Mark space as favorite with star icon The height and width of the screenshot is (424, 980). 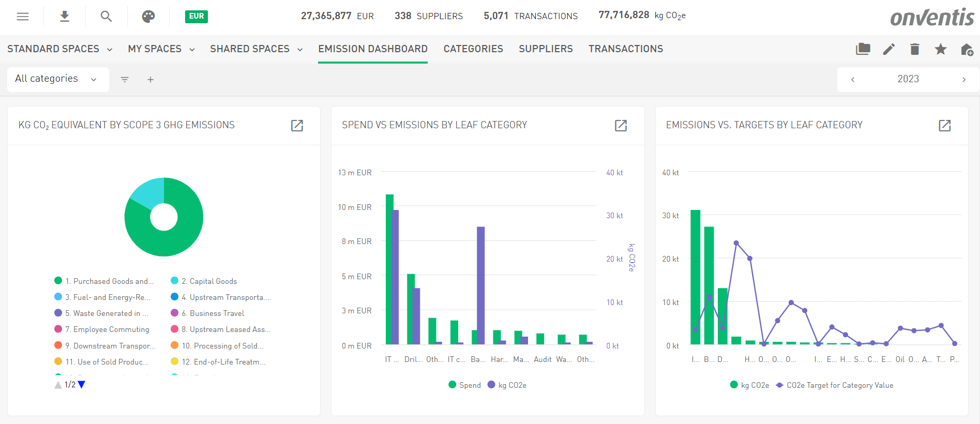(940, 49)
